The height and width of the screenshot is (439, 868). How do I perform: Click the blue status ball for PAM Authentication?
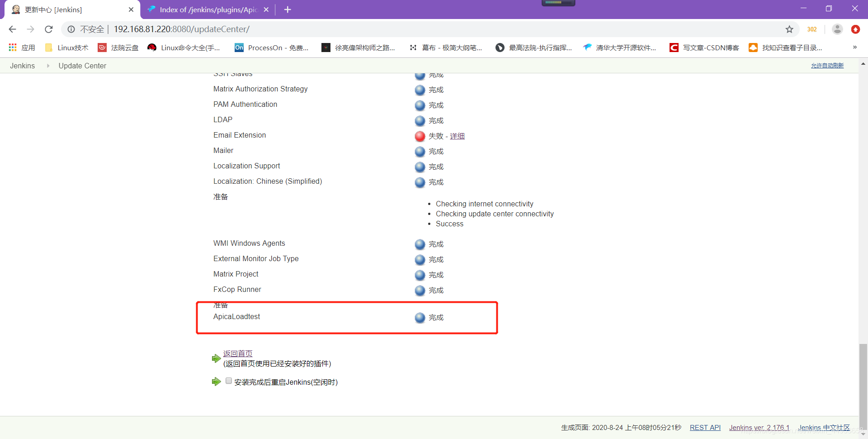click(x=420, y=105)
